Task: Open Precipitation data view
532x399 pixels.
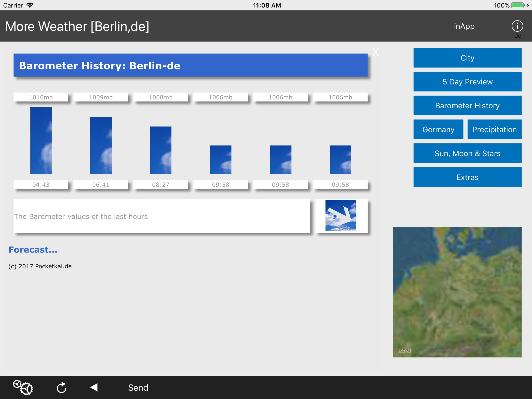Action: point(495,130)
